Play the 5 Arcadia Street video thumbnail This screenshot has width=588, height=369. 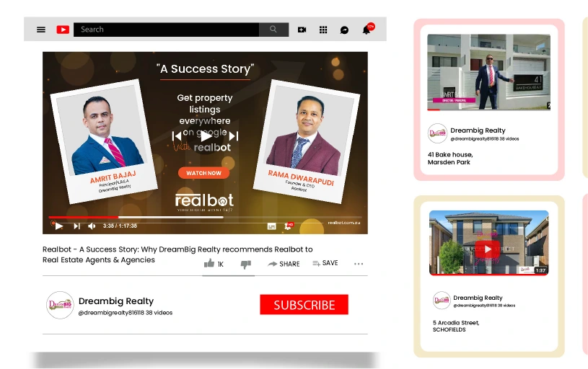(488, 243)
